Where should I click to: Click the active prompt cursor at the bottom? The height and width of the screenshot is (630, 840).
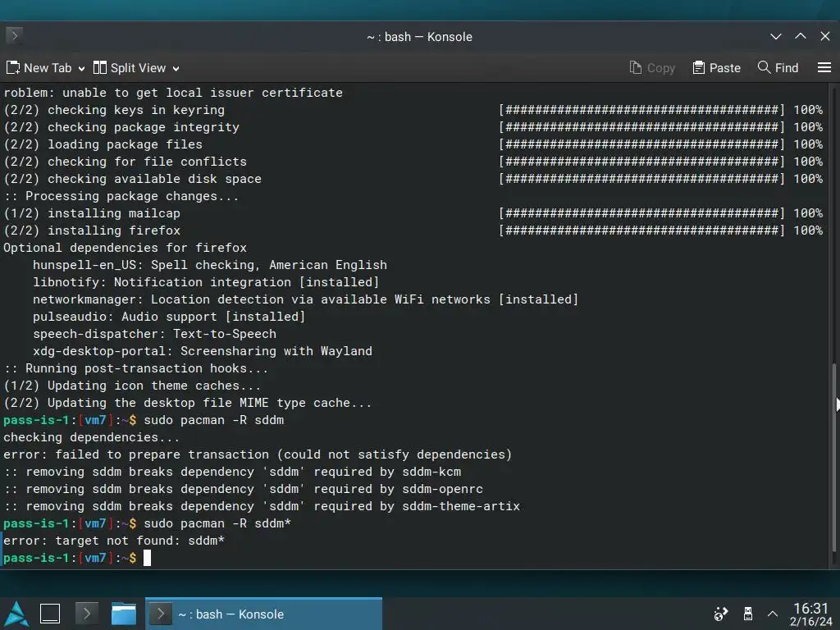tap(148, 558)
